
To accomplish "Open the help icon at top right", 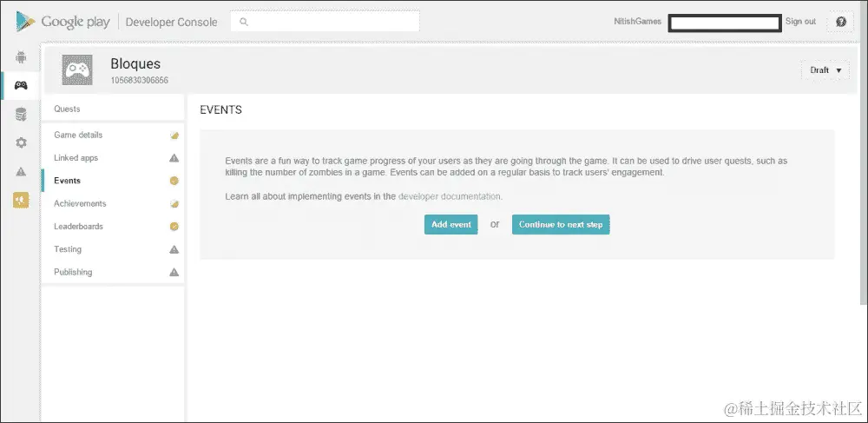I will pos(840,22).
